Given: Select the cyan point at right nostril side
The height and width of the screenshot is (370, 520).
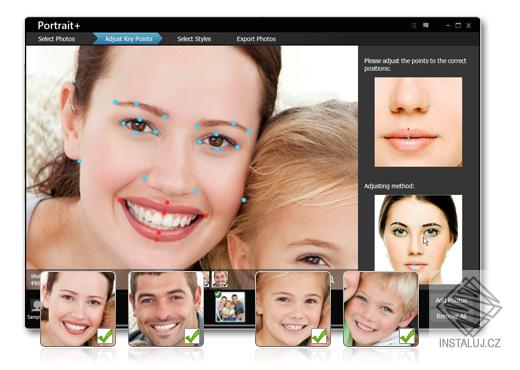Looking at the screenshot, I should (x=196, y=191).
